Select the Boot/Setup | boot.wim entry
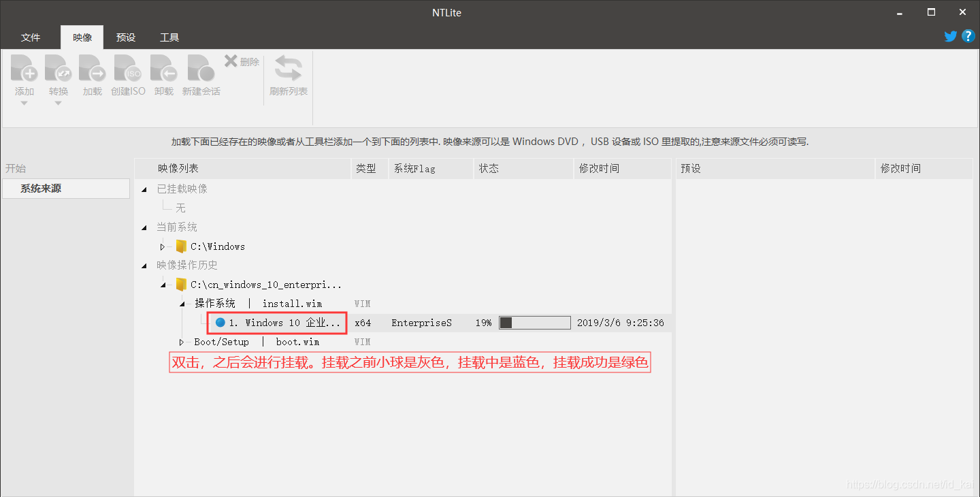This screenshot has height=497, width=980. click(257, 342)
